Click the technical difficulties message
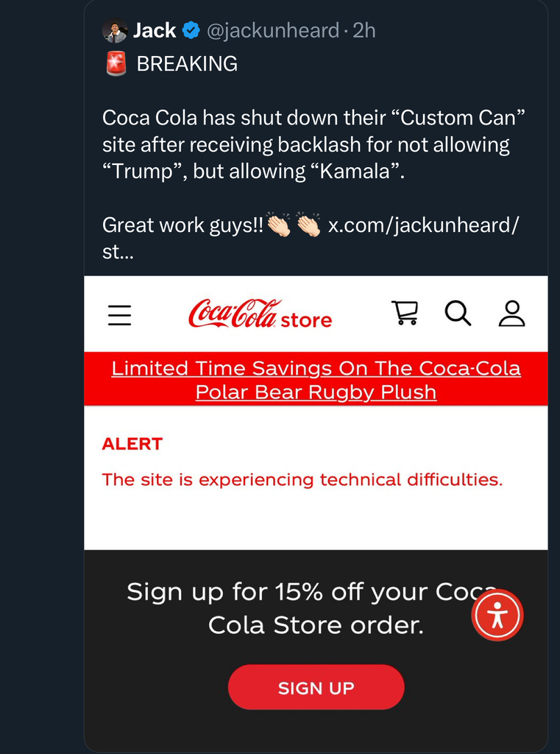Screen dimensions: 560x754 (x=302, y=480)
